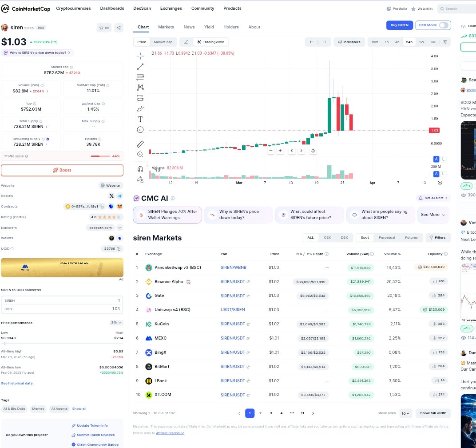The image size is (476, 448).
Task: Copy the contract address
Action: 102,207
